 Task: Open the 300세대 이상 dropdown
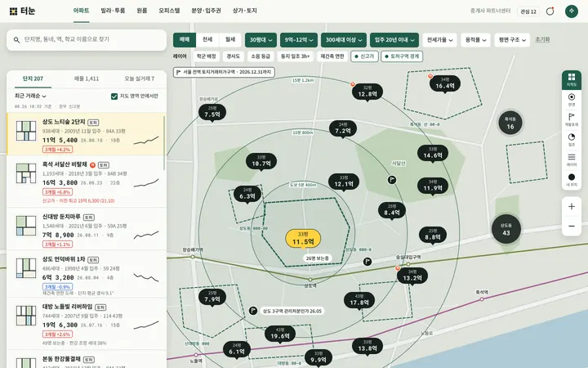[x=344, y=40]
